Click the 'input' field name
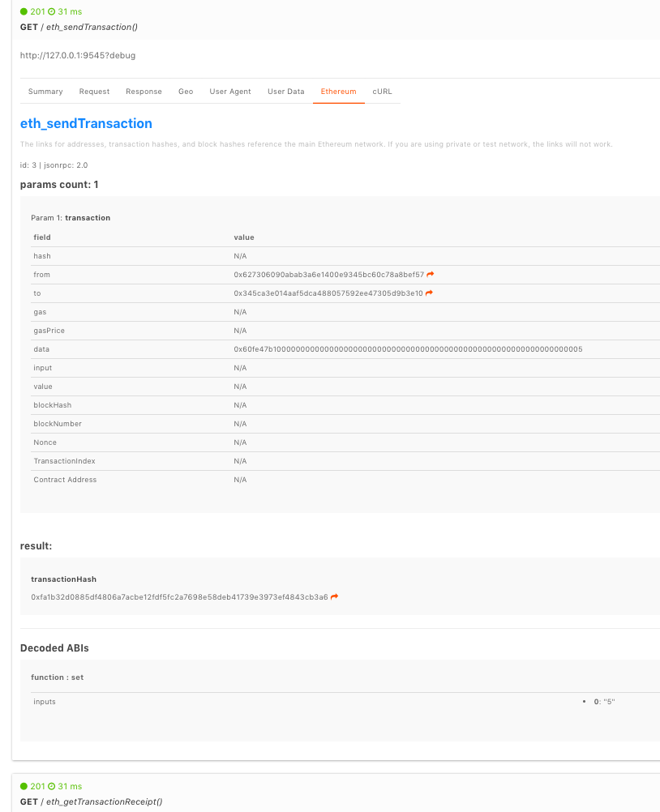Image resolution: width=660 pixels, height=812 pixels. (42, 368)
